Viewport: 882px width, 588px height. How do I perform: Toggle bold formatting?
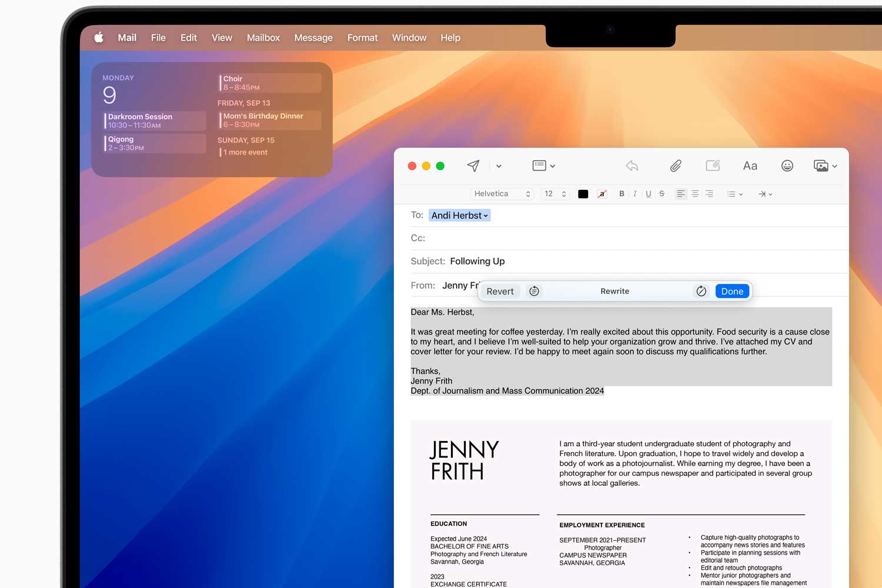click(622, 193)
